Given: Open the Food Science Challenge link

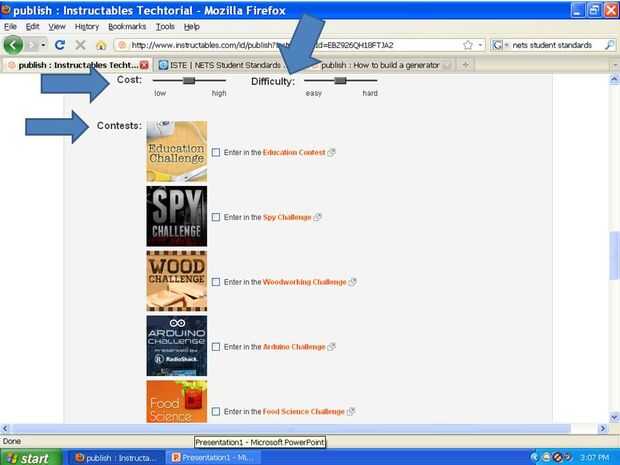Looking at the screenshot, I should click(303, 412).
